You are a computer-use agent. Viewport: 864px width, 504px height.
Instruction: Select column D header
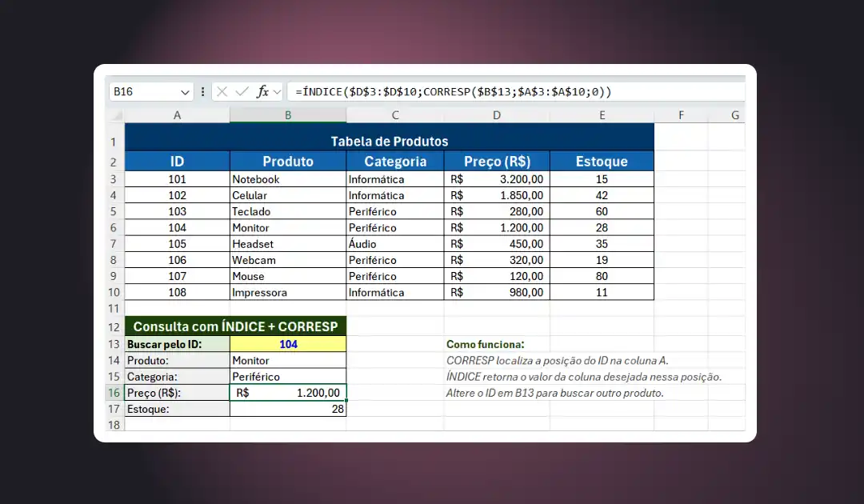[497, 115]
